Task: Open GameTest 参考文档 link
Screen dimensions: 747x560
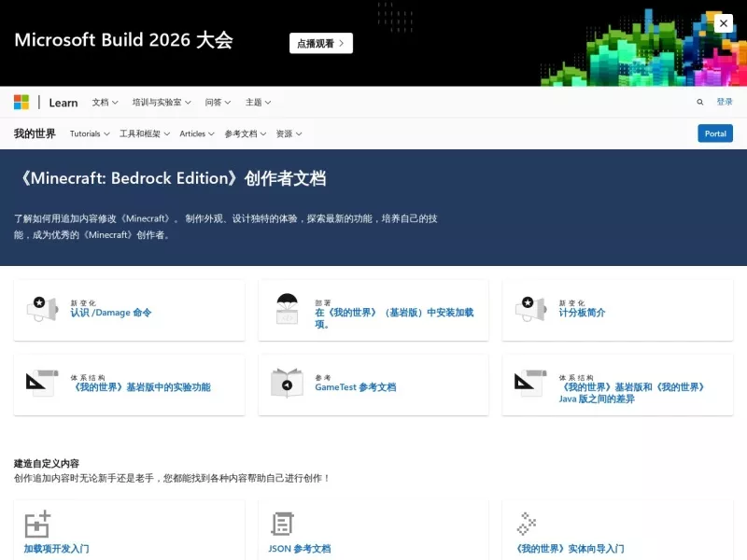Action: click(356, 387)
